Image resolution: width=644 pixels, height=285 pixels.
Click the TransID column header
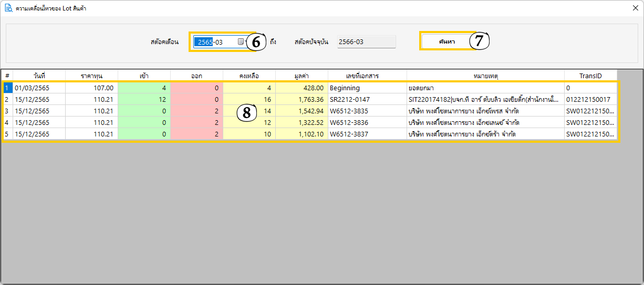pyautogui.click(x=590, y=76)
